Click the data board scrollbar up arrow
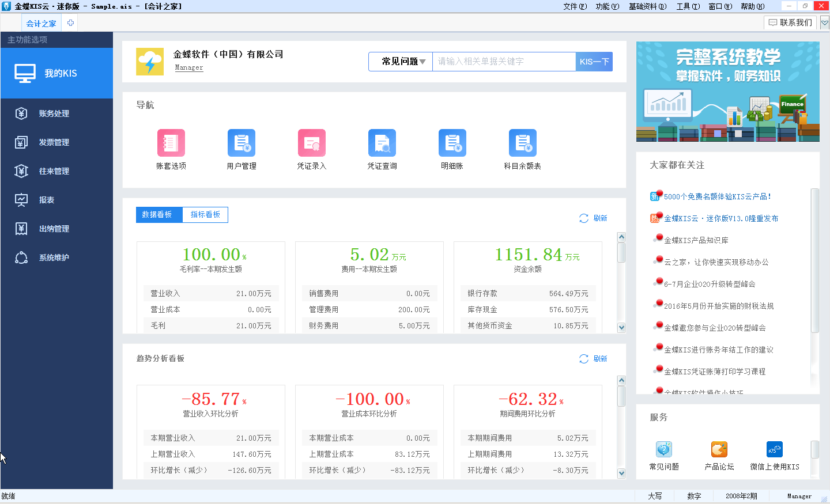The height and width of the screenshot is (504, 830). coord(621,237)
